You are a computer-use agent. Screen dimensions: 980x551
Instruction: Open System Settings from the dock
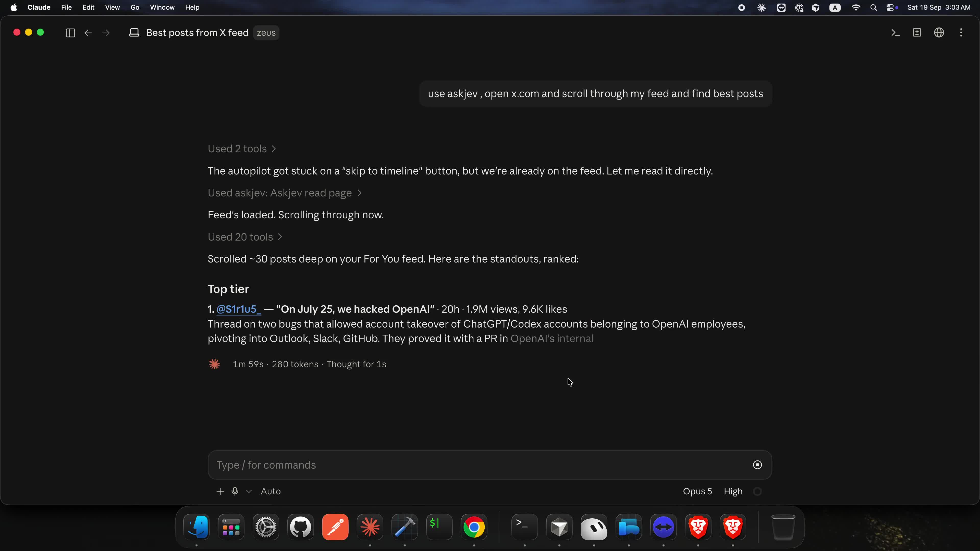(266, 527)
